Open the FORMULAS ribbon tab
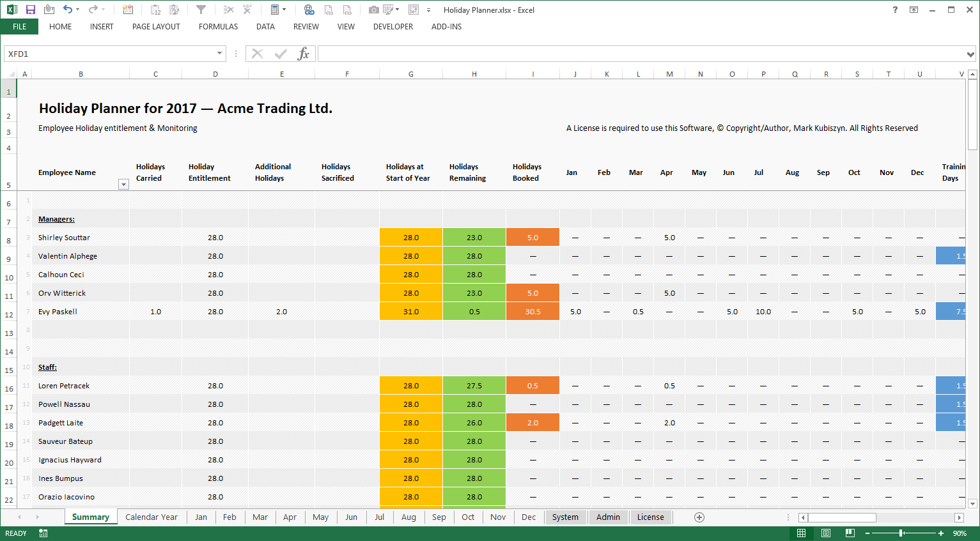 click(218, 27)
